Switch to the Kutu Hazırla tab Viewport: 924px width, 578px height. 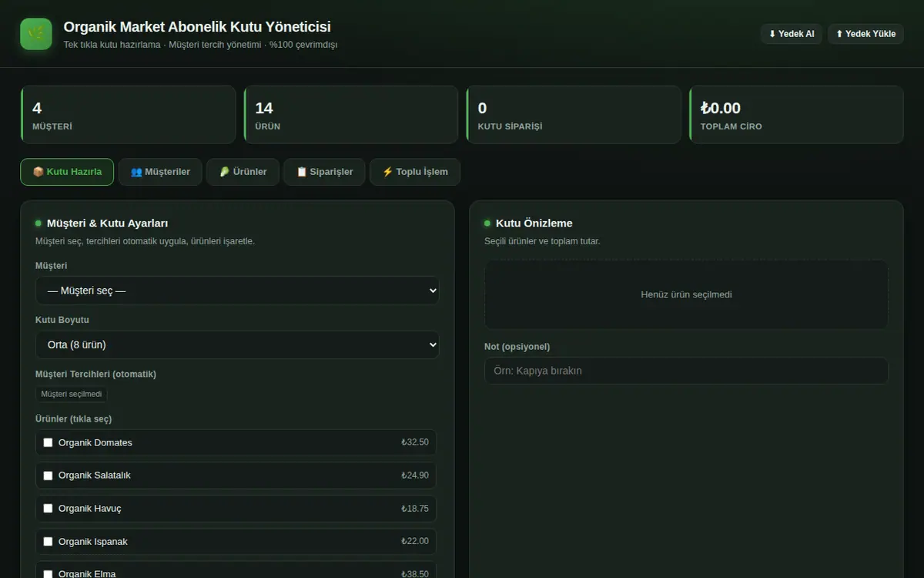coord(67,172)
